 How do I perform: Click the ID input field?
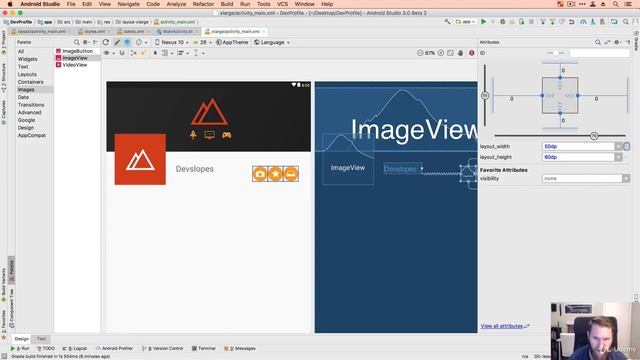(x=600, y=53)
